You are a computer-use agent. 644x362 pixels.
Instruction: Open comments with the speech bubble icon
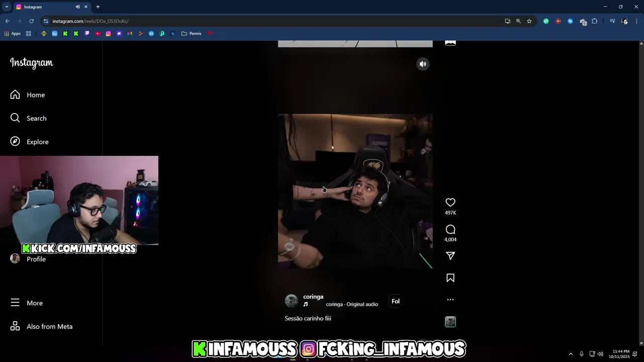point(450,229)
